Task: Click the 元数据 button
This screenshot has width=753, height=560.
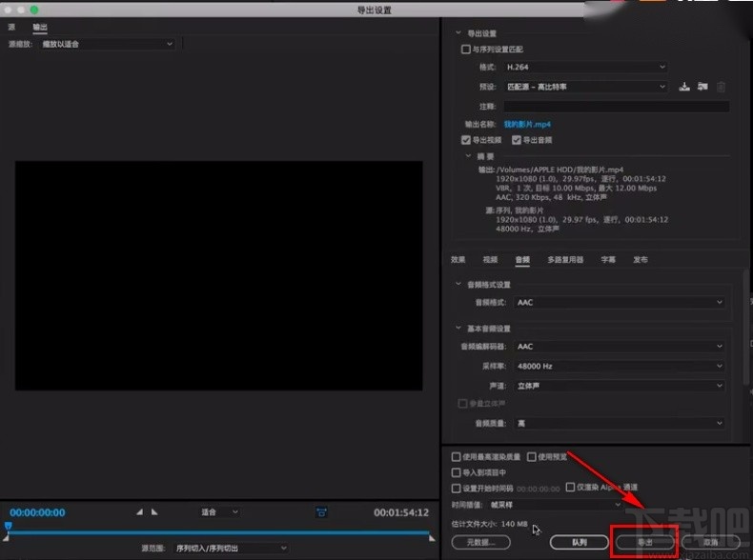Action: click(x=480, y=542)
